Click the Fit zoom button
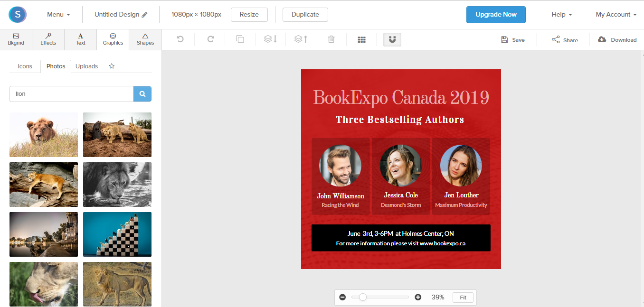Viewport: 644px width, 307px height. coord(463,298)
